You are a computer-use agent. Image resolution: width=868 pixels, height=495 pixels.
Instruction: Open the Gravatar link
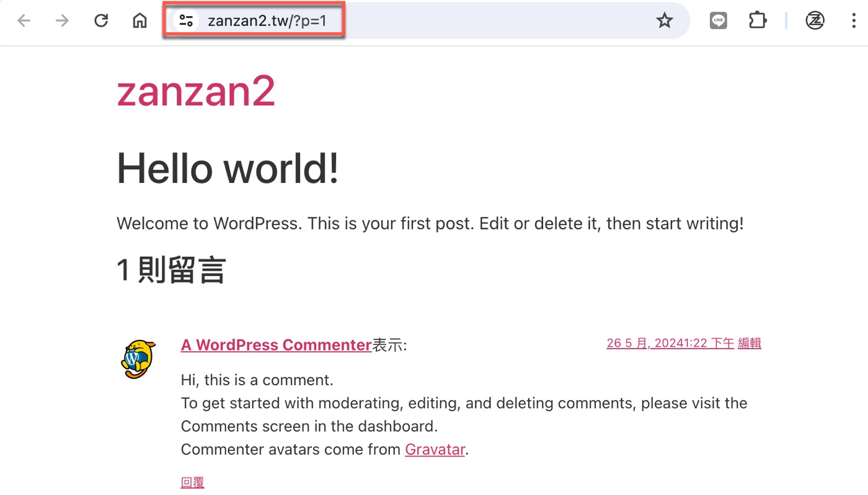(435, 449)
